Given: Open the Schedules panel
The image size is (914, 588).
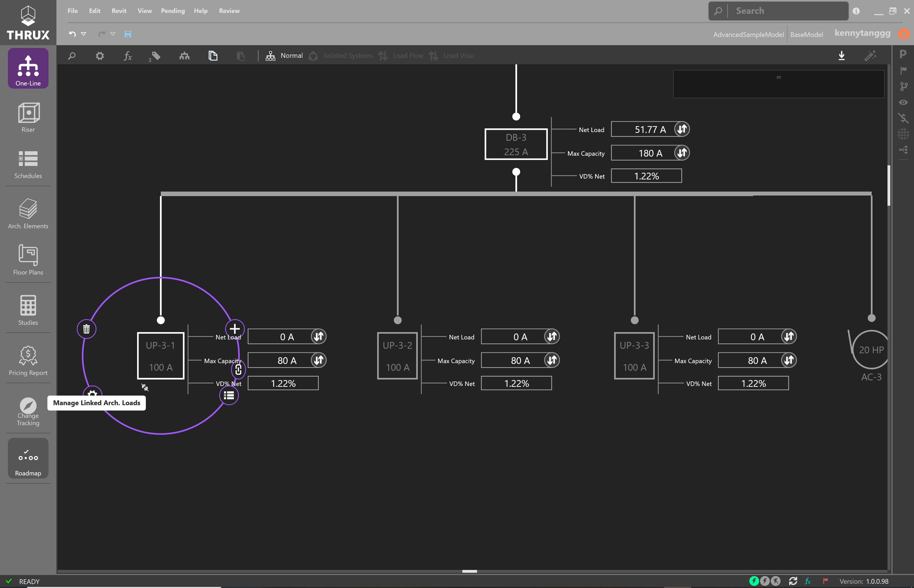Looking at the screenshot, I should pyautogui.click(x=28, y=164).
